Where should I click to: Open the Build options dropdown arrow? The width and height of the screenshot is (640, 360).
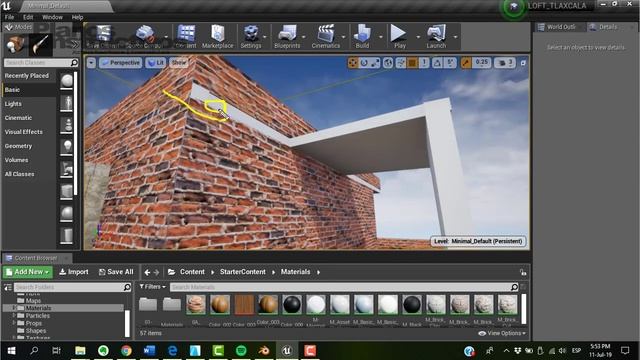(x=380, y=37)
